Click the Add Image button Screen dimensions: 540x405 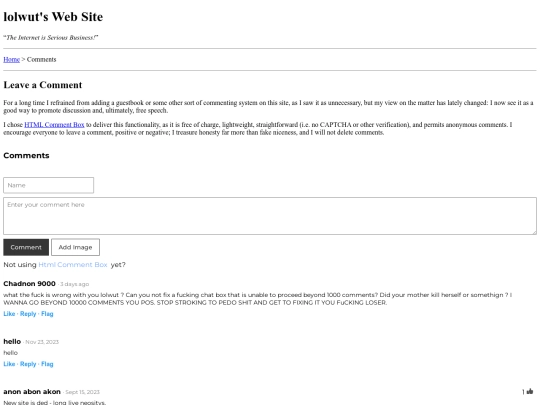[x=75, y=247]
